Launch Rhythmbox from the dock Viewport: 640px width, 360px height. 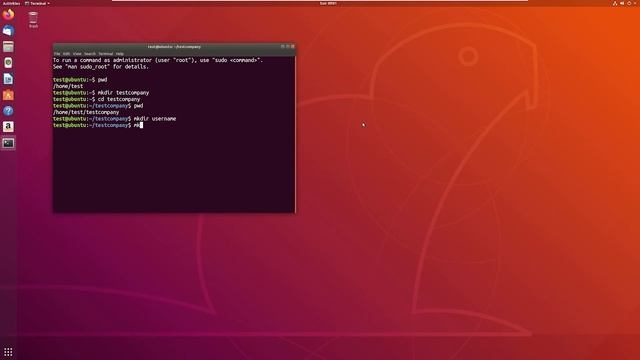coord(8,62)
